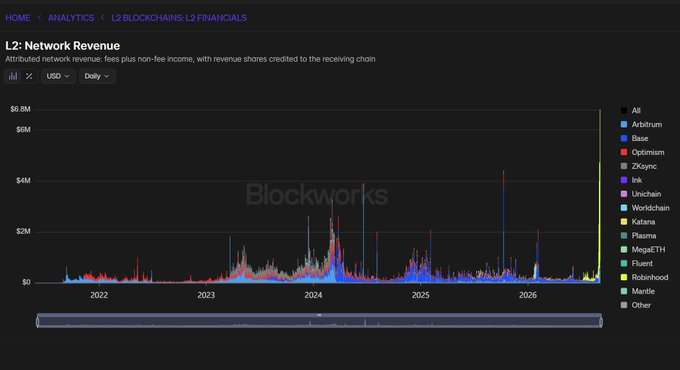Click the 2024 x-axis label
This screenshot has height=370, width=680.
[313, 295]
